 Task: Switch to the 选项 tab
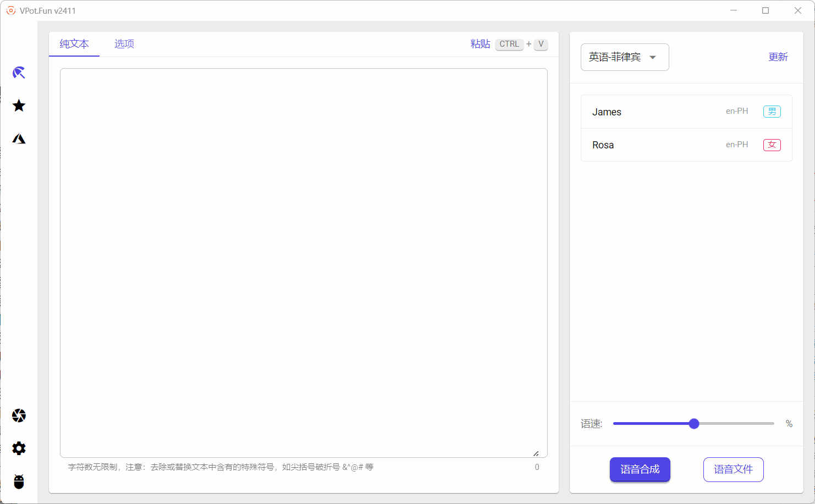[x=124, y=43]
